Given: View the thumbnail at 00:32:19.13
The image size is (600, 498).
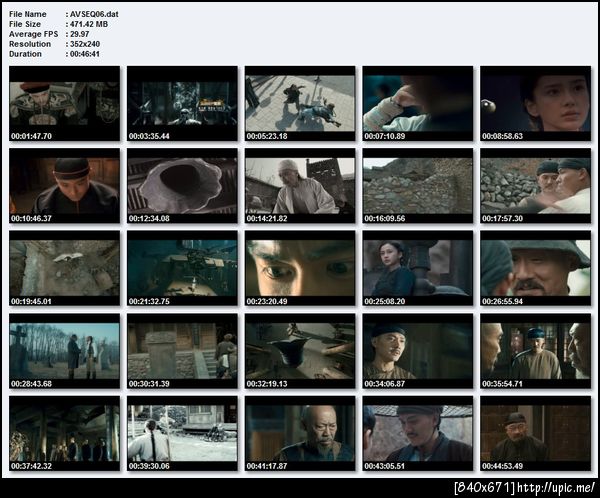Looking at the screenshot, I should [x=300, y=351].
